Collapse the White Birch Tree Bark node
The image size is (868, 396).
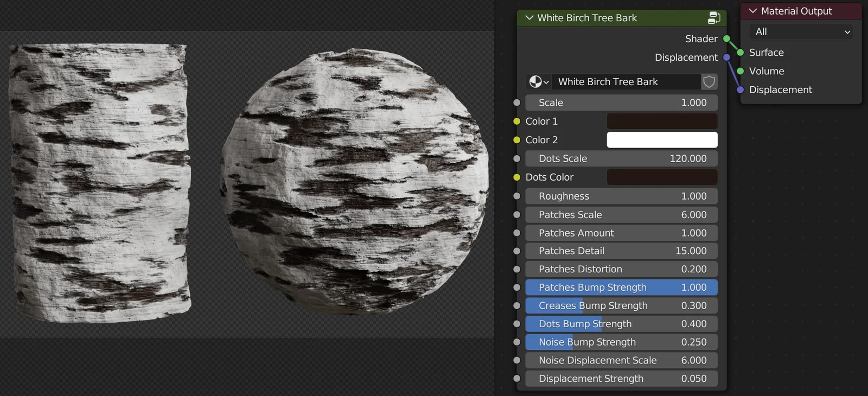529,18
